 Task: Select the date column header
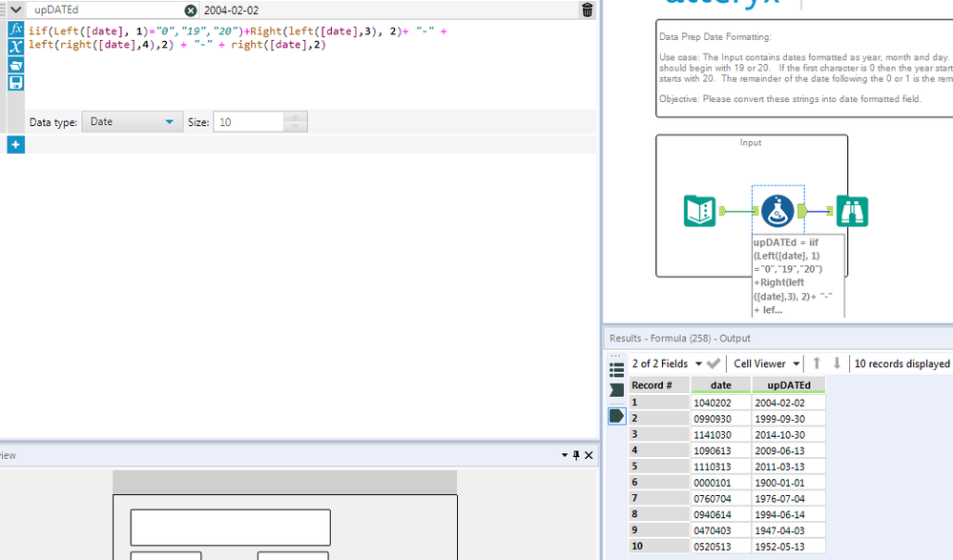coord(721,384)
